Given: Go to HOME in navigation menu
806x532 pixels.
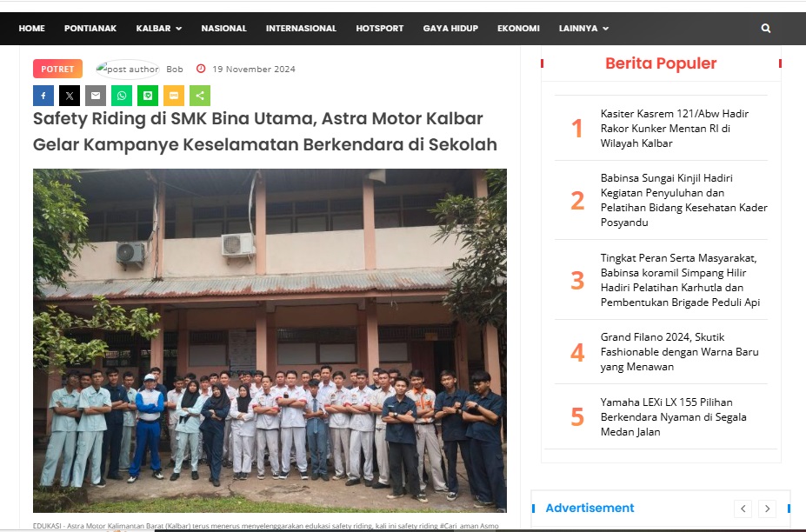Looking at the screenshot, I should tap(32, 29).
